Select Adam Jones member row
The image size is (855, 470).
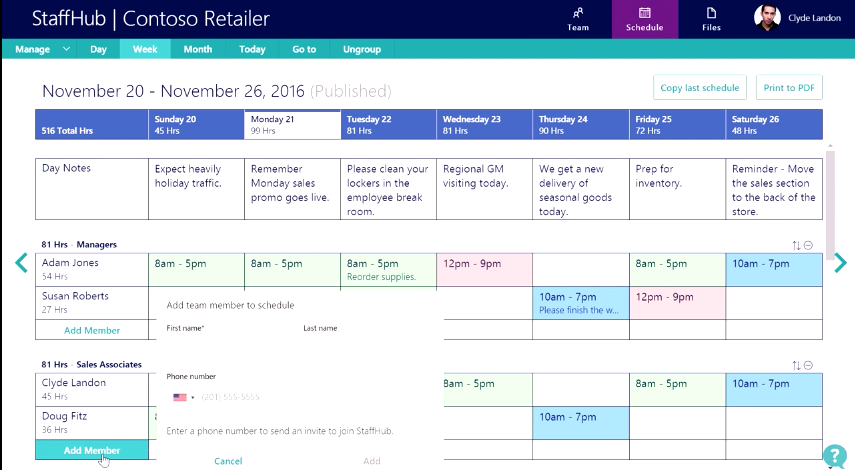tap(92, 269)
